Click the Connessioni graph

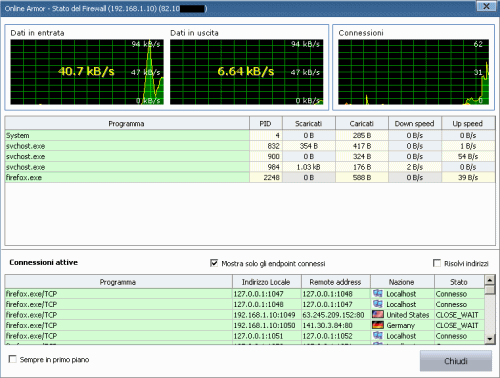(414, 72)
